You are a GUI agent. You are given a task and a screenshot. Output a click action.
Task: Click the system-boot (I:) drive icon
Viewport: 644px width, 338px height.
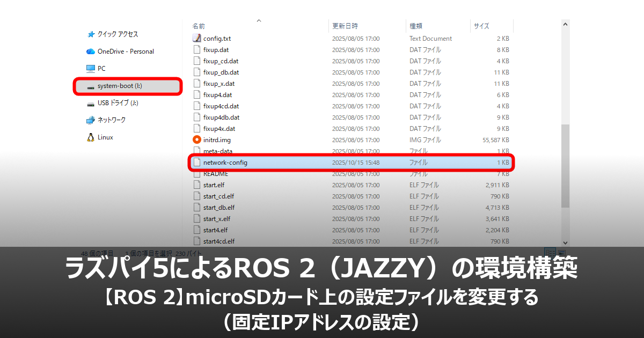point(91,86)
